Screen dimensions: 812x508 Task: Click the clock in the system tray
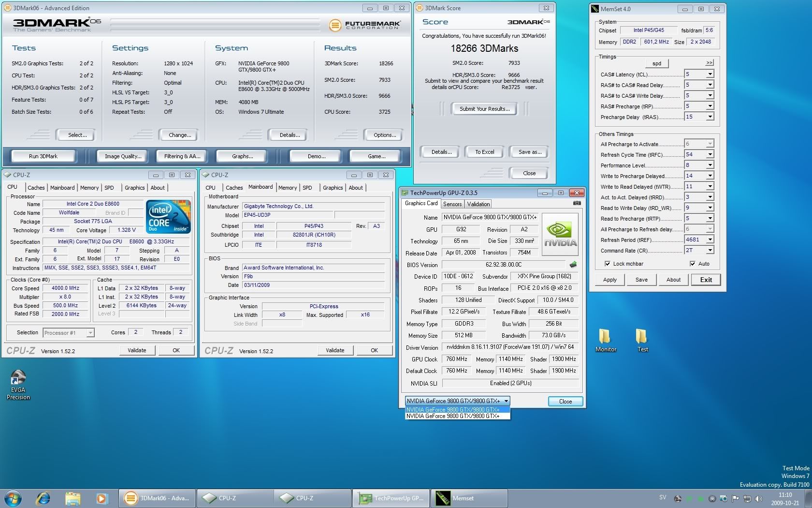click(785, 499)
